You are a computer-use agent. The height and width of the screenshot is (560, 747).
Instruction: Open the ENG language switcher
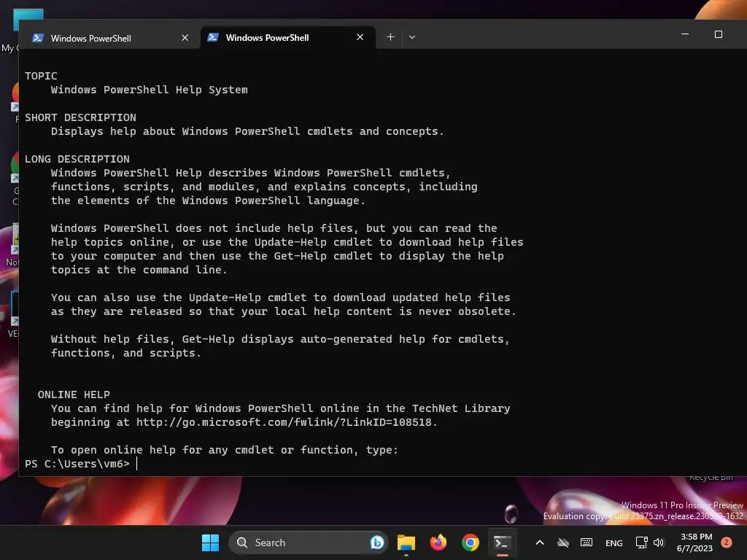[x=614, y=542]
